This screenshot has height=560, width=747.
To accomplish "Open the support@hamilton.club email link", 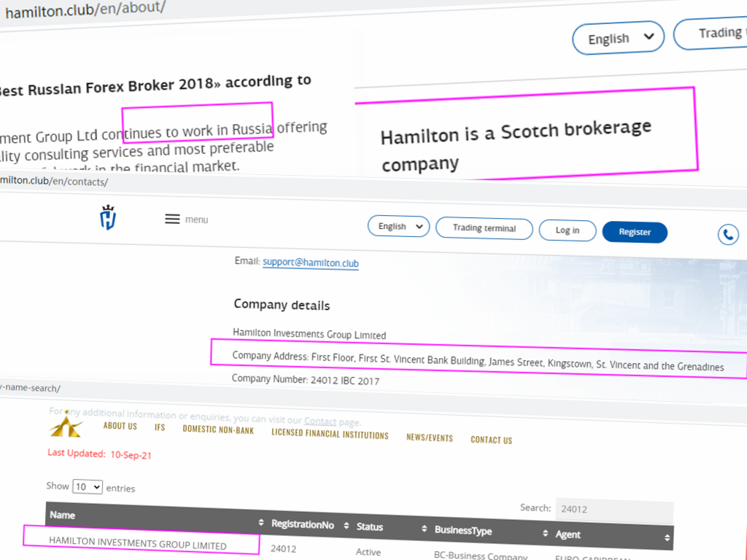I will pos(311,262).
